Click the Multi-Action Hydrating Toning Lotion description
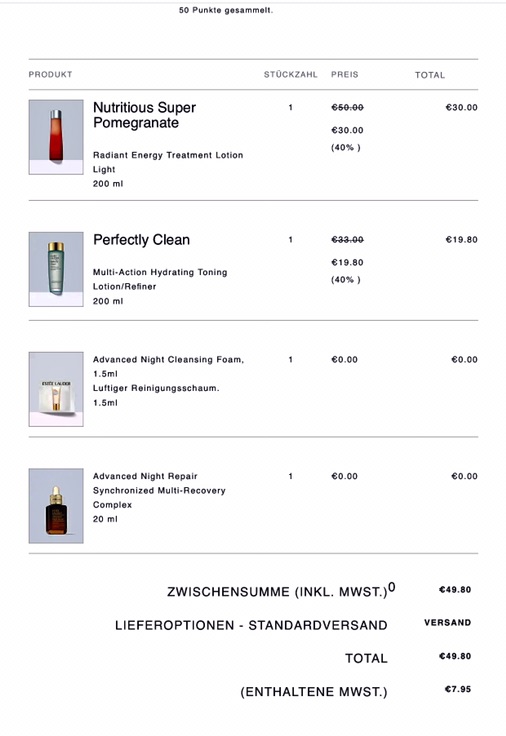 point(160,279)
